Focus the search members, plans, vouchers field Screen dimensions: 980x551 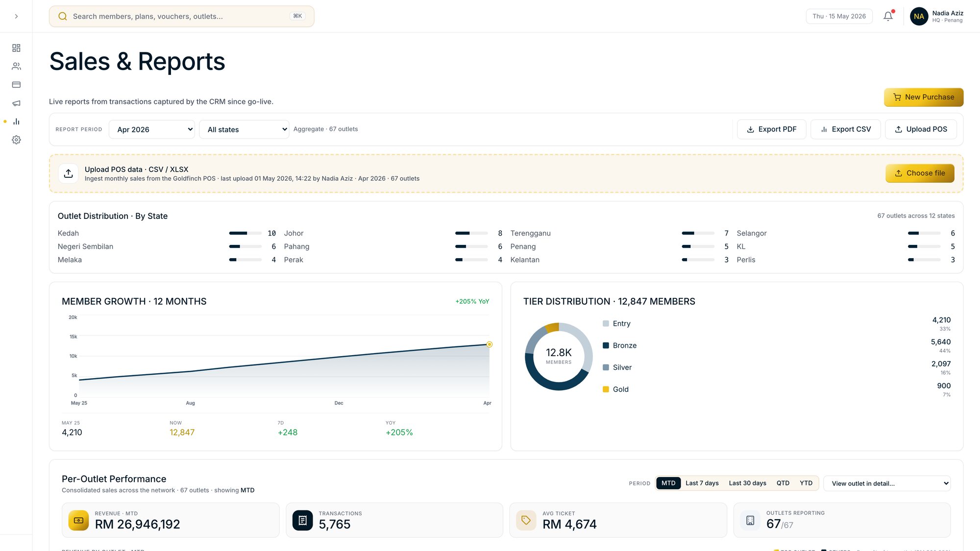[181, 16]
